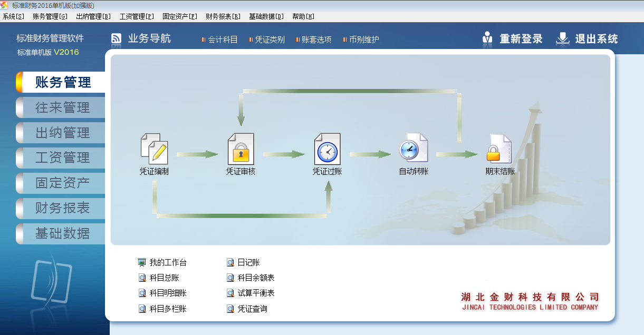Open 凭证查询 voucher search
The width and height of the screenshot is (644, 335).
(x=252, y=309)
